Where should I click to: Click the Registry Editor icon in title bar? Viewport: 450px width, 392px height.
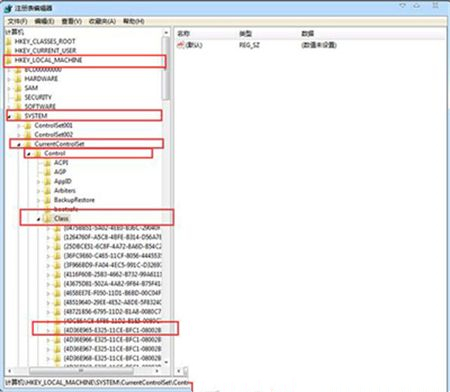coord(8,8)
